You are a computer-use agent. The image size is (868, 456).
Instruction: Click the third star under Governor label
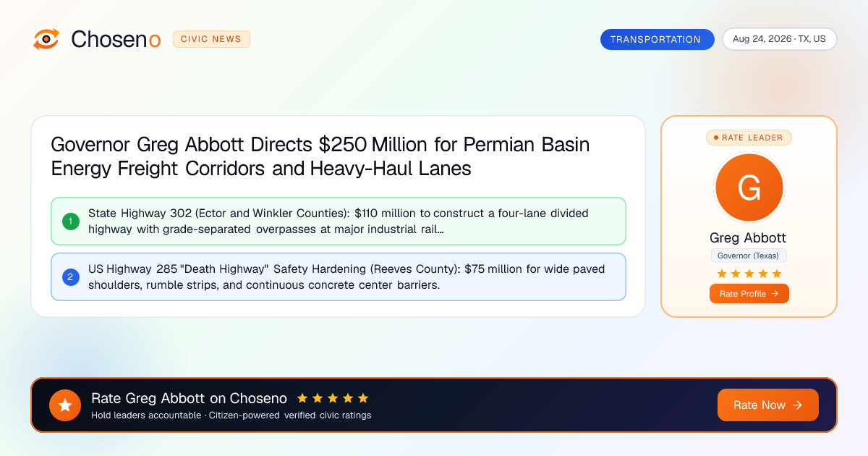click(x=749, y=274)
